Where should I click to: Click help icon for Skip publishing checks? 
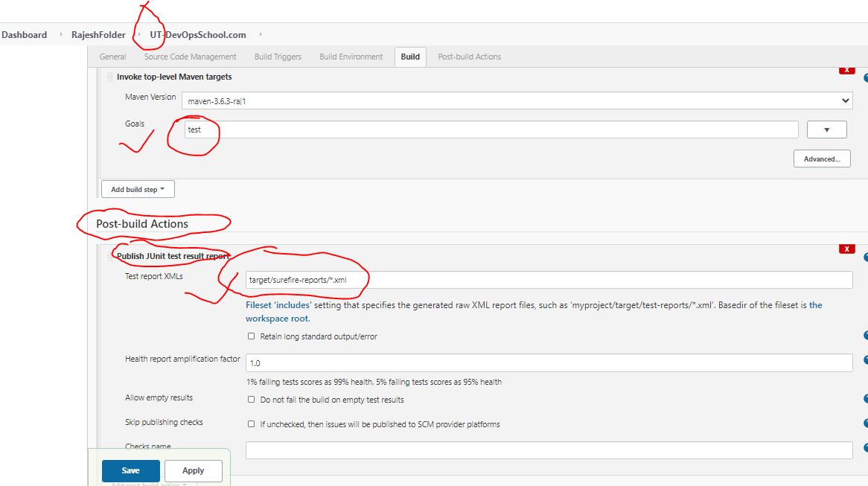pos(866,423)
